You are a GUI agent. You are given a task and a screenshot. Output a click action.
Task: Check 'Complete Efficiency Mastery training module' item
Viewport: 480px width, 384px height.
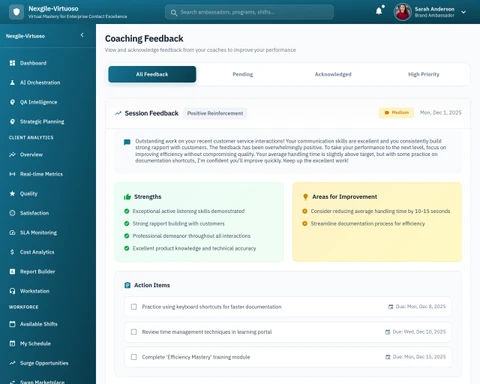(134, 357)
